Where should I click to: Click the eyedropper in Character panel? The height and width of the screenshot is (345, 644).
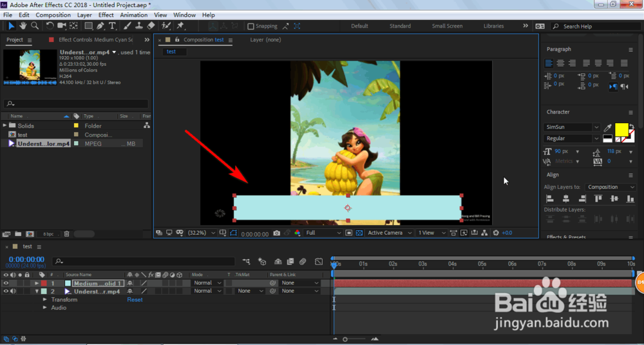pos(608,128)
